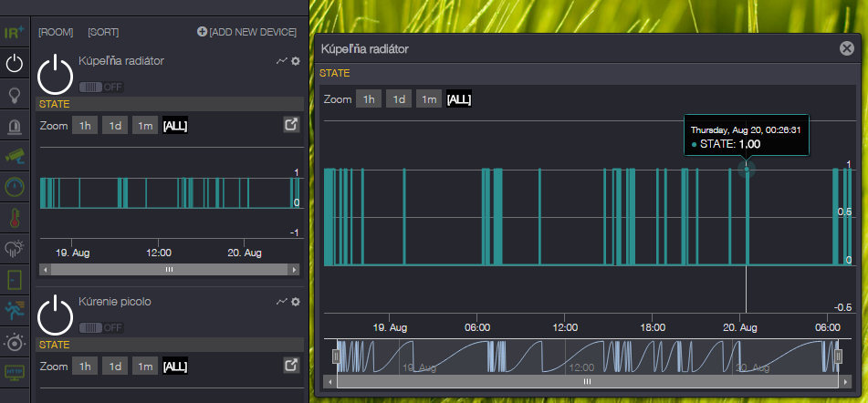
Task: Select the light bulb icon in sidebar
Action: click(x=15, y=95)
